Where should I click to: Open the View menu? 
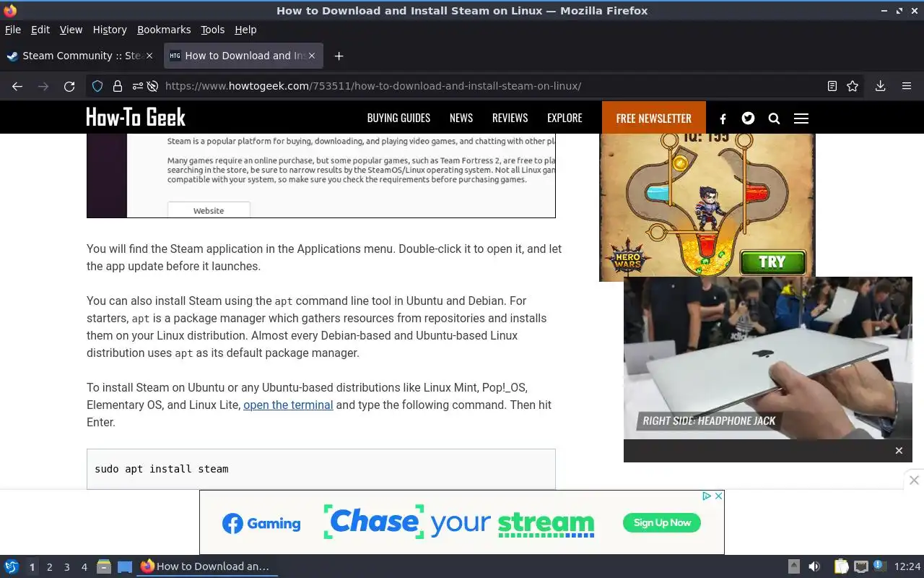pos(71,30)
